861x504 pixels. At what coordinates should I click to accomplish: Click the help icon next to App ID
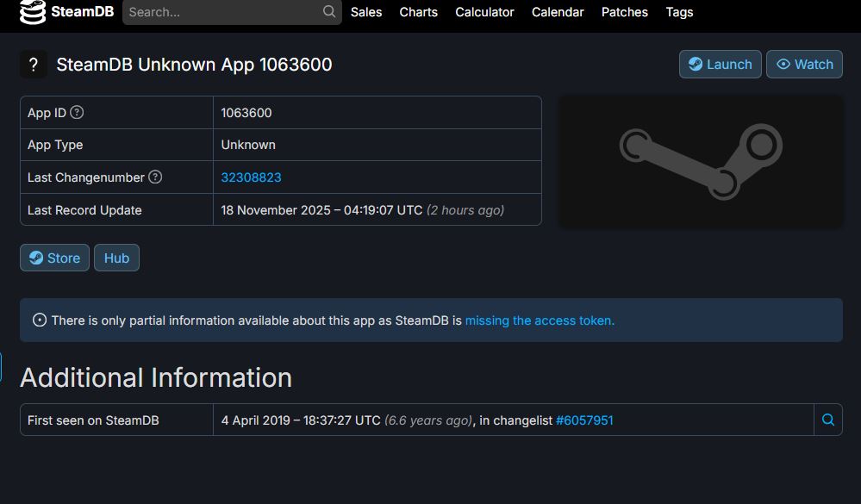(77, 112)
